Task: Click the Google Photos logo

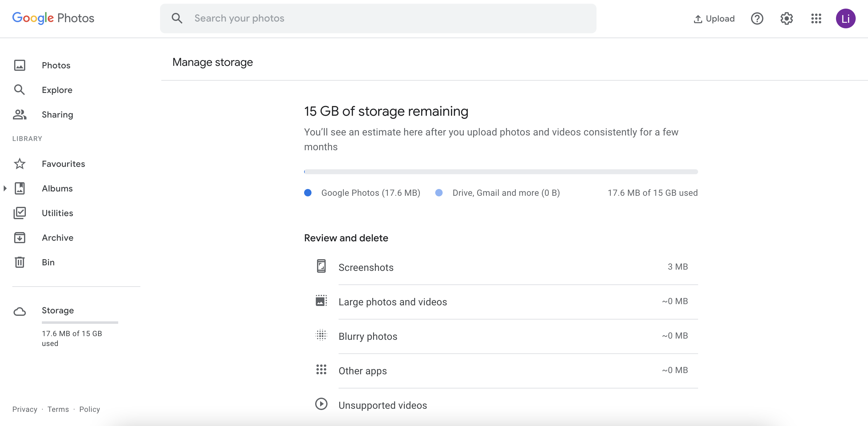Action: (53, 18)
